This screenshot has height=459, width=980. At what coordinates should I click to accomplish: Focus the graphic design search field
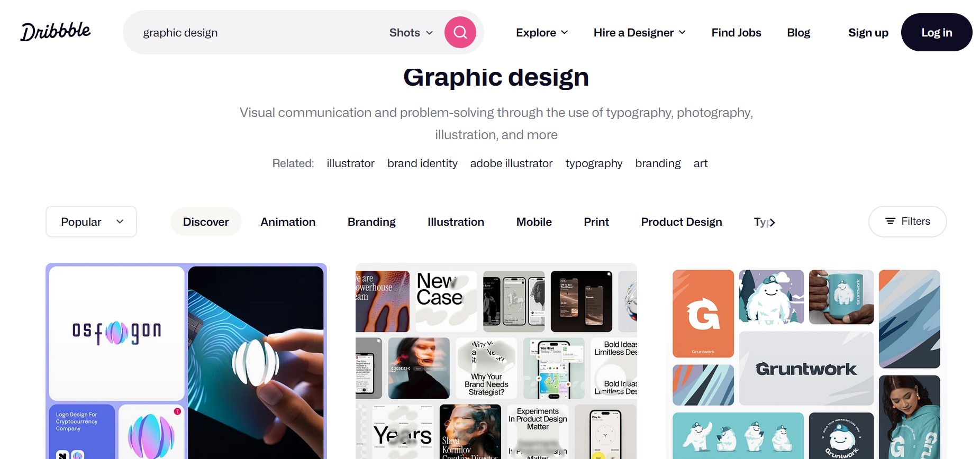tap(259, 33)
